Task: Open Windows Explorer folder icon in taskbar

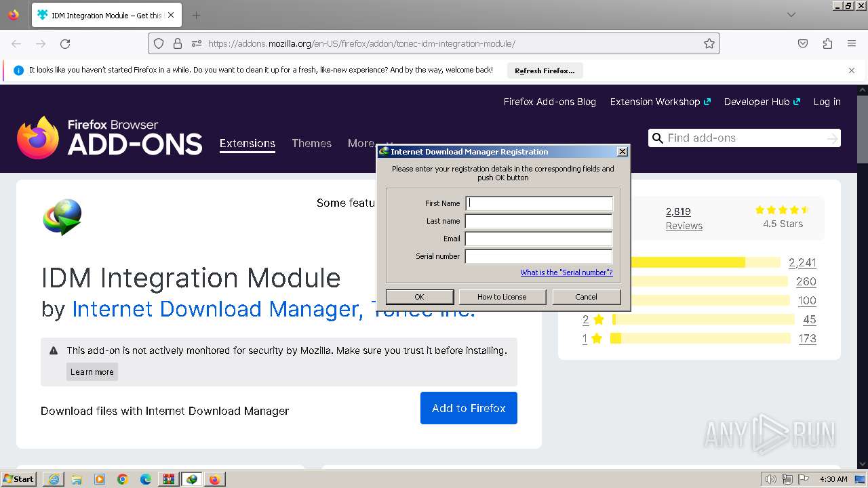Action: [77, 479]
